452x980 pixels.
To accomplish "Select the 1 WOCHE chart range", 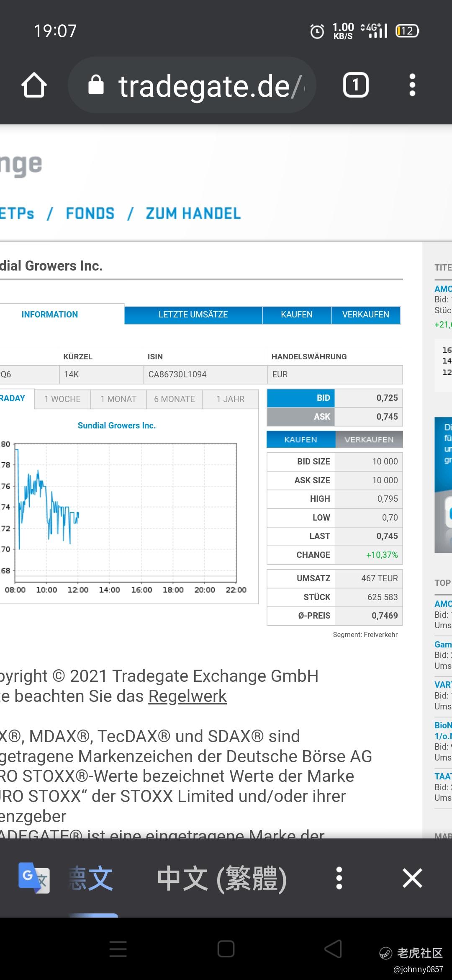I will (62, 399).
